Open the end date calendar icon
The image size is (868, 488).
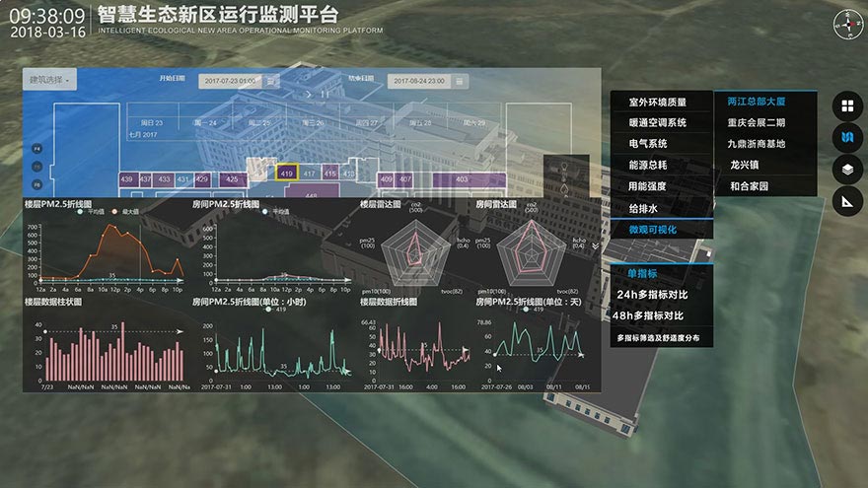tap(459, 81)
